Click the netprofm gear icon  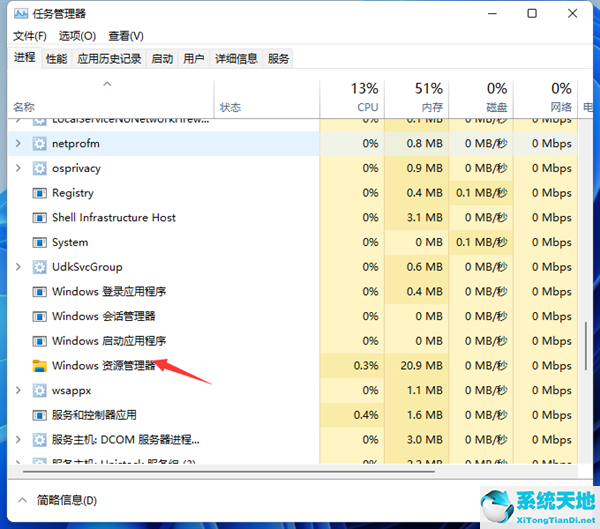point(39,144)
